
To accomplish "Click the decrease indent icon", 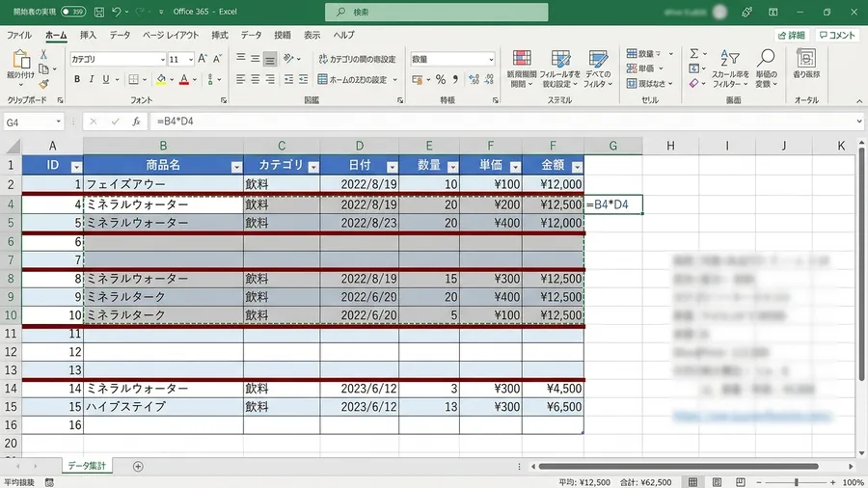I will click(288, 80).
